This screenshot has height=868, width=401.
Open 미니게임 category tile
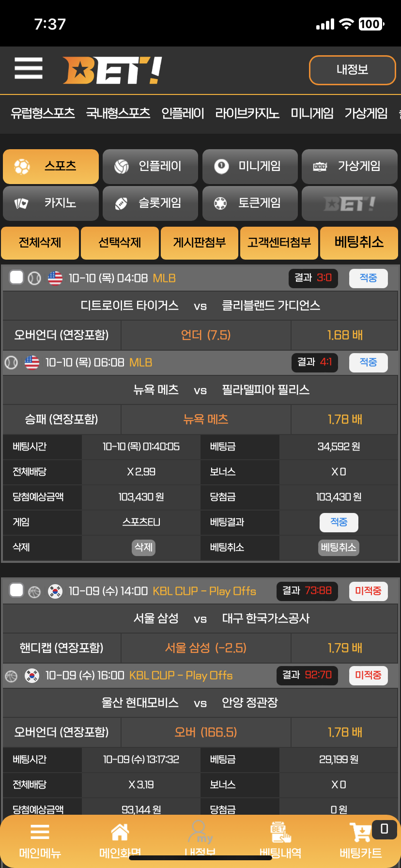coord(250,166)
